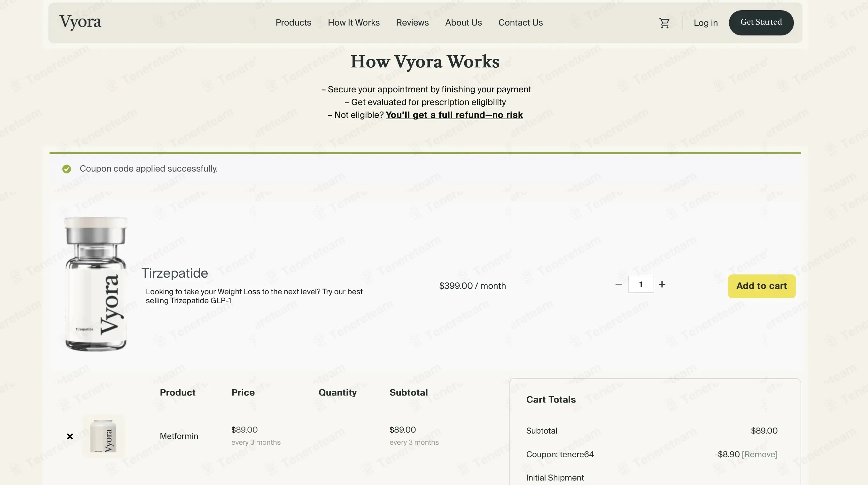Add Tirzepatide to cart
Image resolution: width=868 pixels, height=485 pixels.
[x=762, y=286]
